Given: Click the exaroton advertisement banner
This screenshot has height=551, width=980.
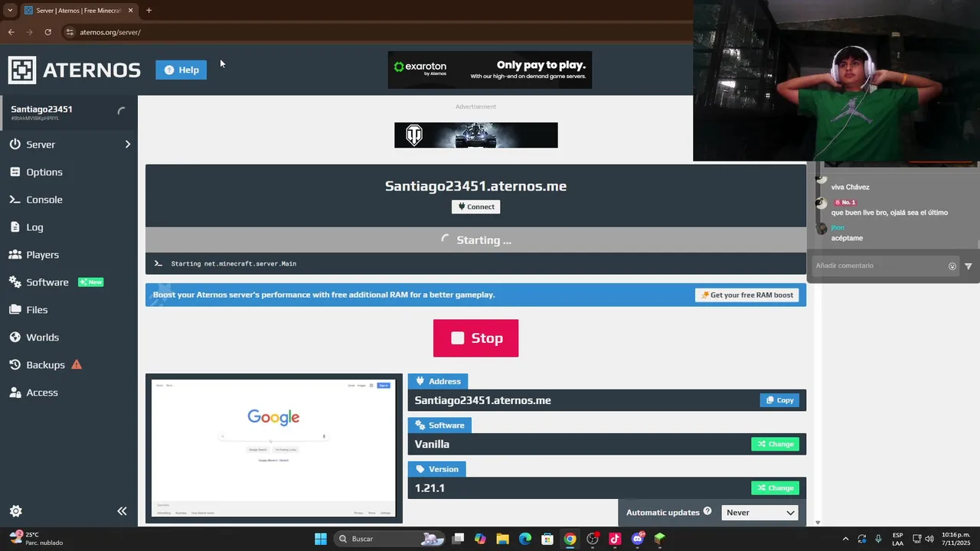Looking at the screenshot, I should pos(489,70).
